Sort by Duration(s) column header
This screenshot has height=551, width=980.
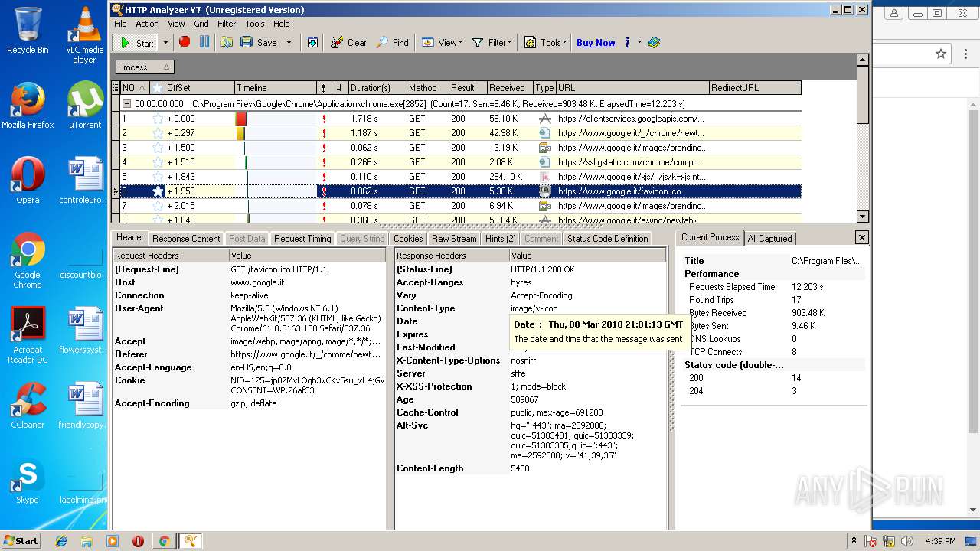377,88
